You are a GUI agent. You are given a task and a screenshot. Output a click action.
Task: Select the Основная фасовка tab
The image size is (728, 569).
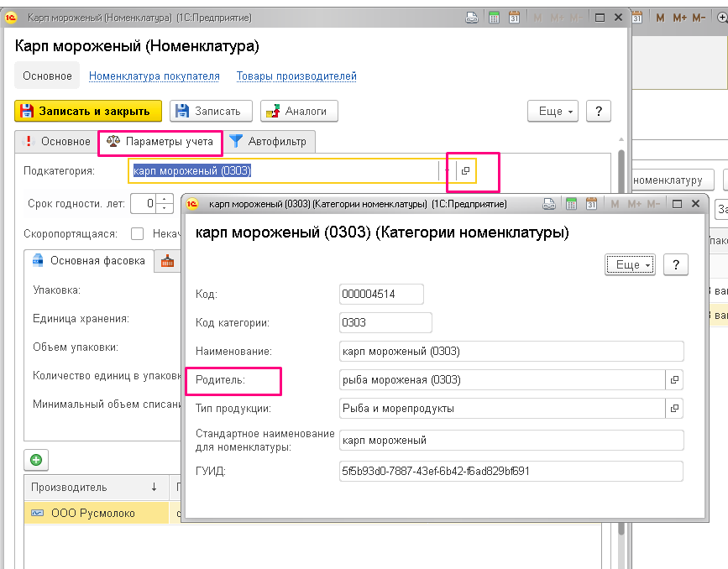[89, 261]
